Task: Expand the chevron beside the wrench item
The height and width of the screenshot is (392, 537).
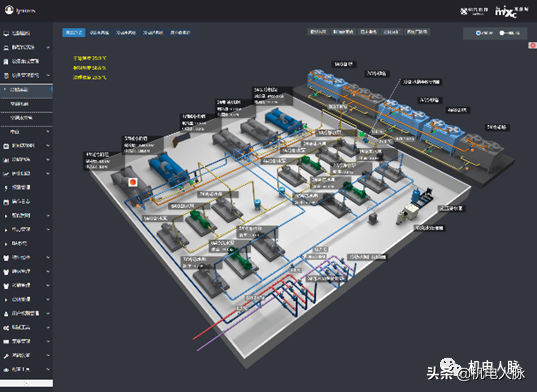Action: (x=48, y=355)
